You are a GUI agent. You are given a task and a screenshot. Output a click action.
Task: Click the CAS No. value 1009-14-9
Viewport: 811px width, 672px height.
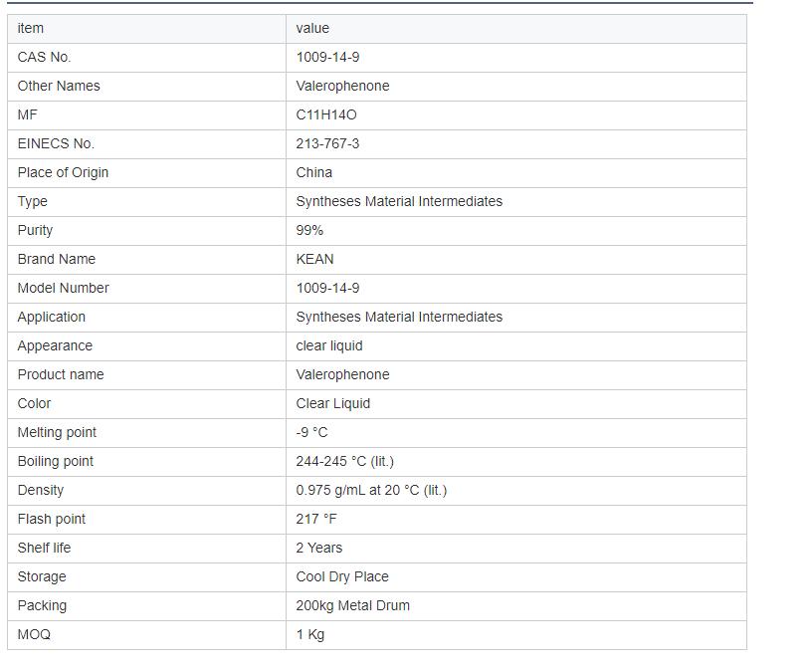point(327,57)
